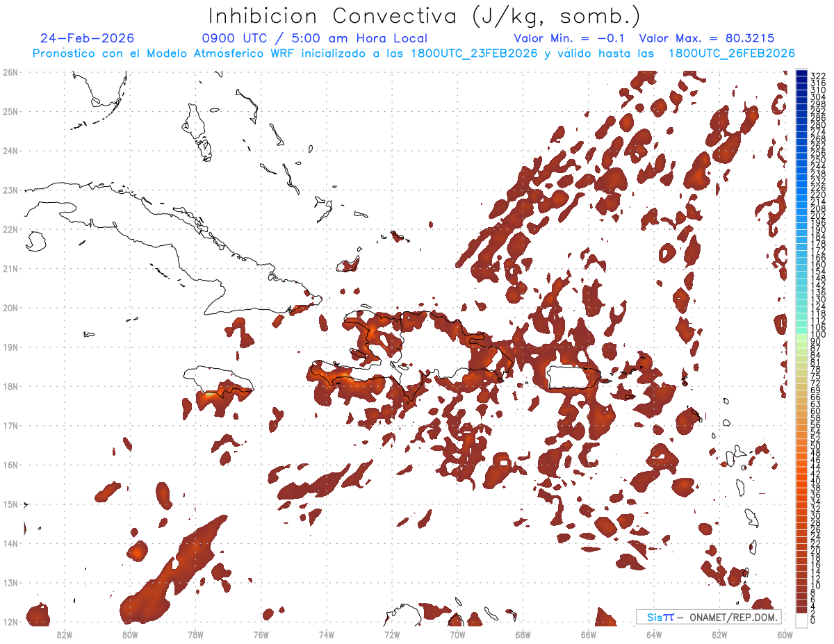Pick the dark blue top colorbar segment
Screen dimensions: 834x644
802,74
